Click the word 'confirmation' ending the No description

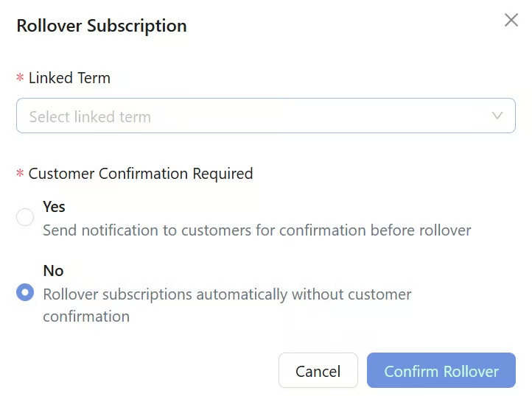(86, 317)
